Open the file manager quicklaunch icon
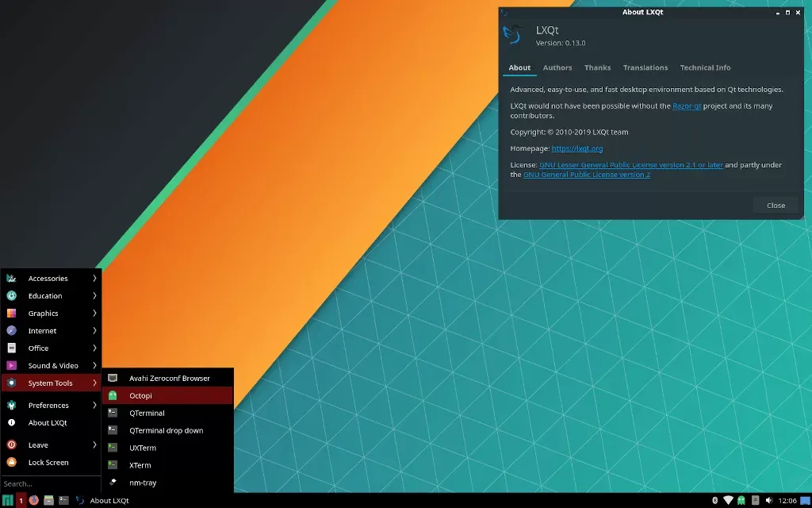 [48, 500]
